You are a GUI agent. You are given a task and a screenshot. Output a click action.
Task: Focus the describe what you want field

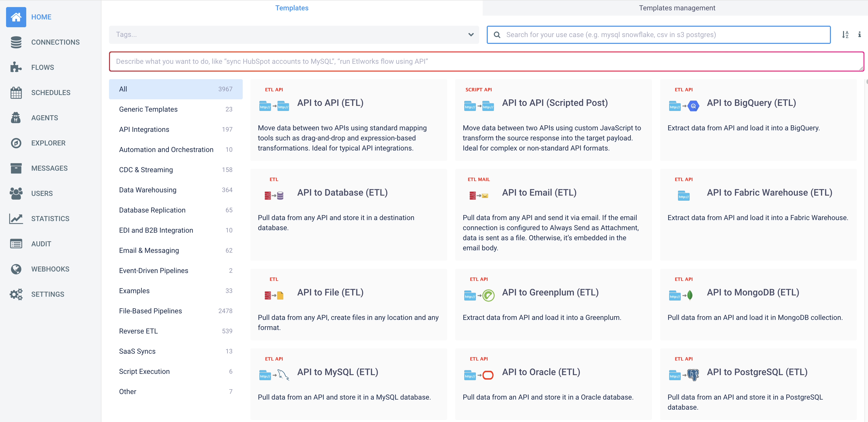pyautogui.click(x=486, y=62)
